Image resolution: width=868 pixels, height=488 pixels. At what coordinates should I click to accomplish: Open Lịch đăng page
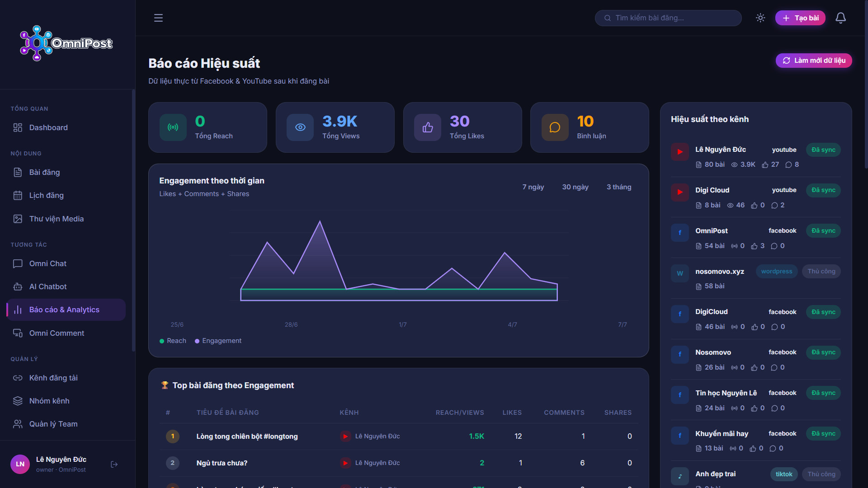(66, 196)
